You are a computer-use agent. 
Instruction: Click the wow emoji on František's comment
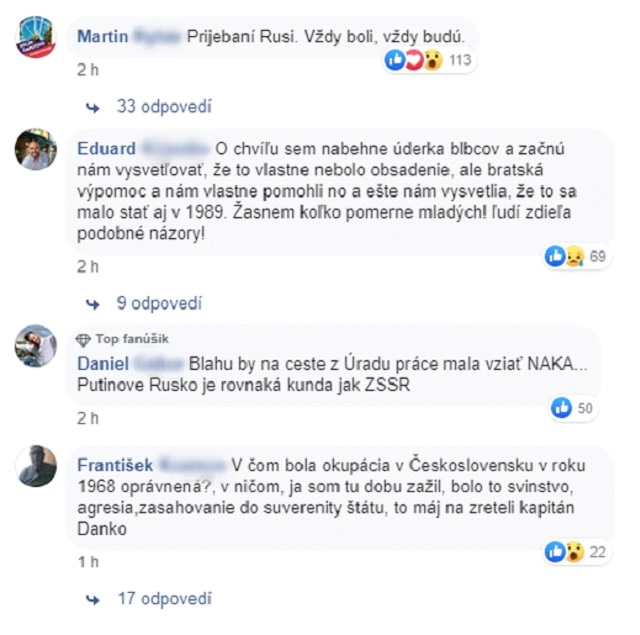(x=575, y=552)
